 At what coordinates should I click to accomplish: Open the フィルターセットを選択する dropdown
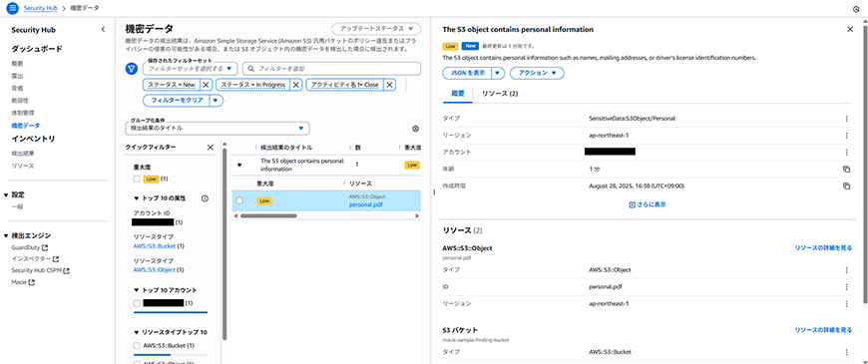[x=191, y=69]
